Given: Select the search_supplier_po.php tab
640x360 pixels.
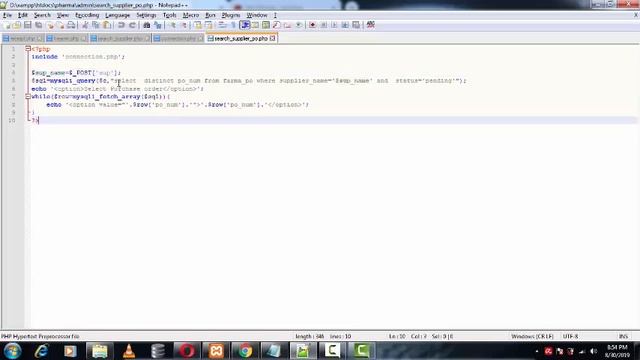Looking at the screenshot, I should pyautogui.click(x=241, y=38).
